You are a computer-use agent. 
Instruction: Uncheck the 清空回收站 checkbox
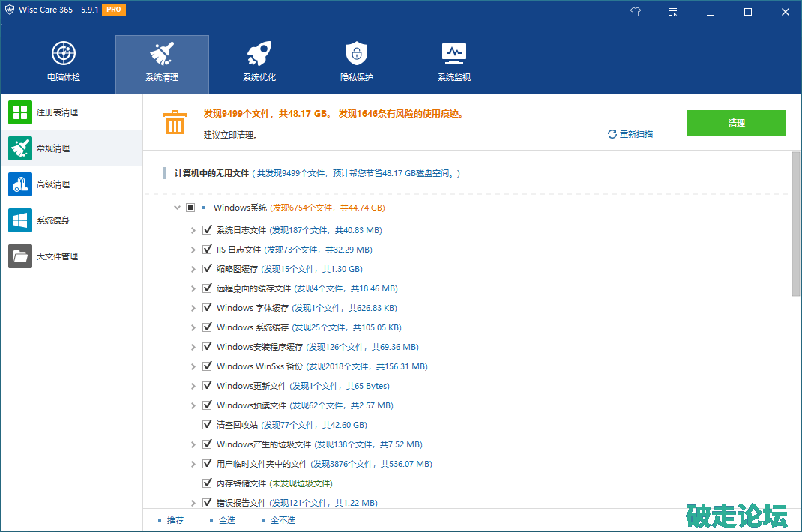click(208, 425)
